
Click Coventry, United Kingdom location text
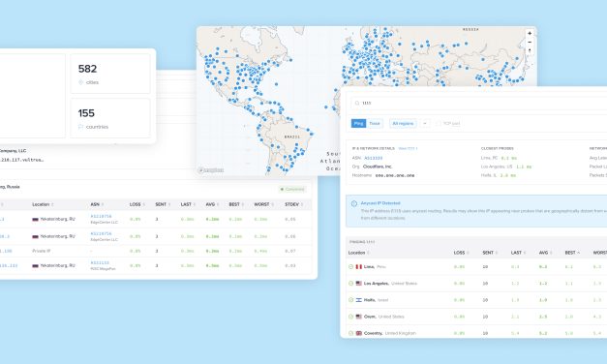pos(390,333)
